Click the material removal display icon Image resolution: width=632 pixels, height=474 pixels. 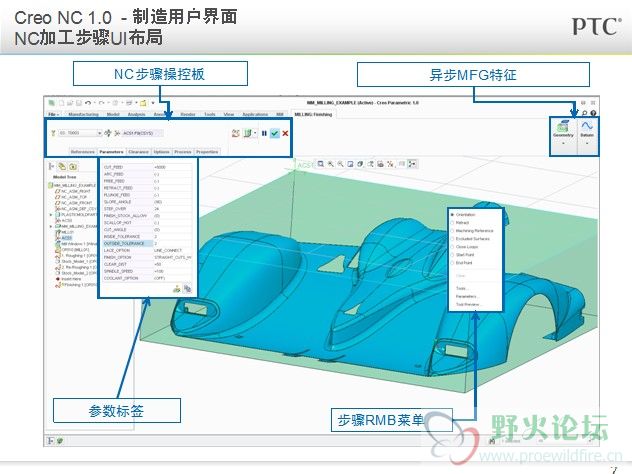(x=247, y=133)
